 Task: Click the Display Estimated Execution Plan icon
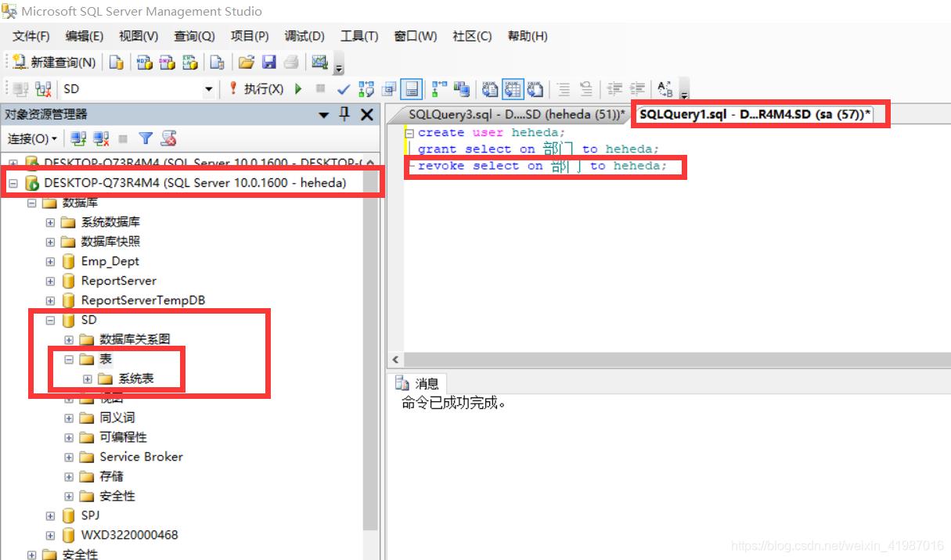coord(366,88)
